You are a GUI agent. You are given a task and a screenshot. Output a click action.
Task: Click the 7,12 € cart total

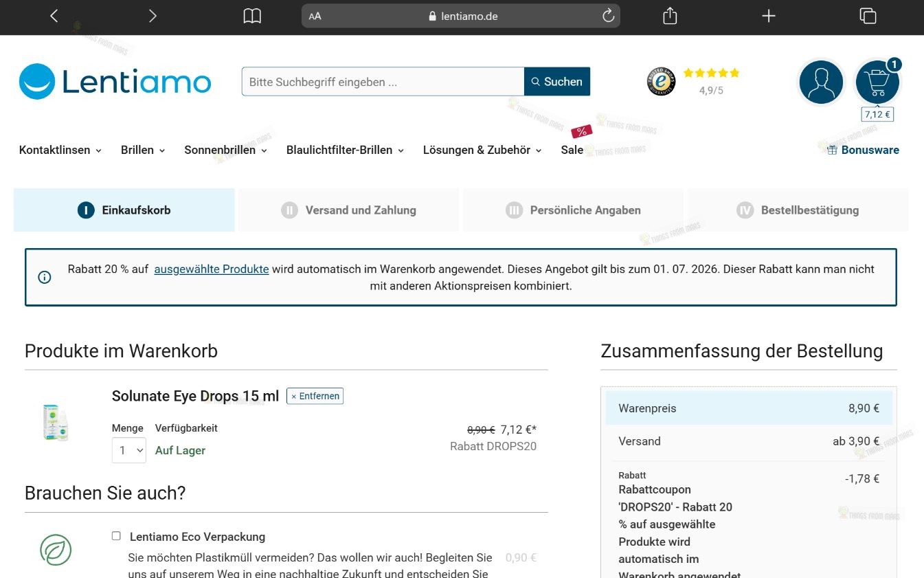[x=877, y=115]
